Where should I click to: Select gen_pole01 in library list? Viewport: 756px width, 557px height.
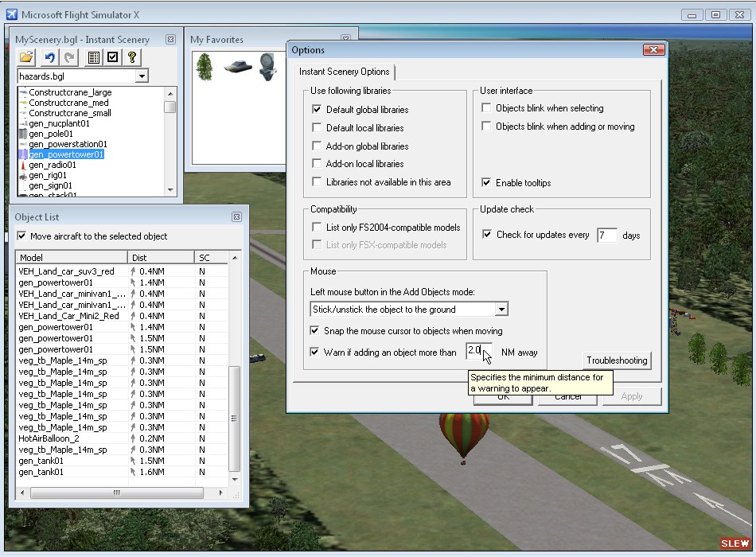coord(51,134)
